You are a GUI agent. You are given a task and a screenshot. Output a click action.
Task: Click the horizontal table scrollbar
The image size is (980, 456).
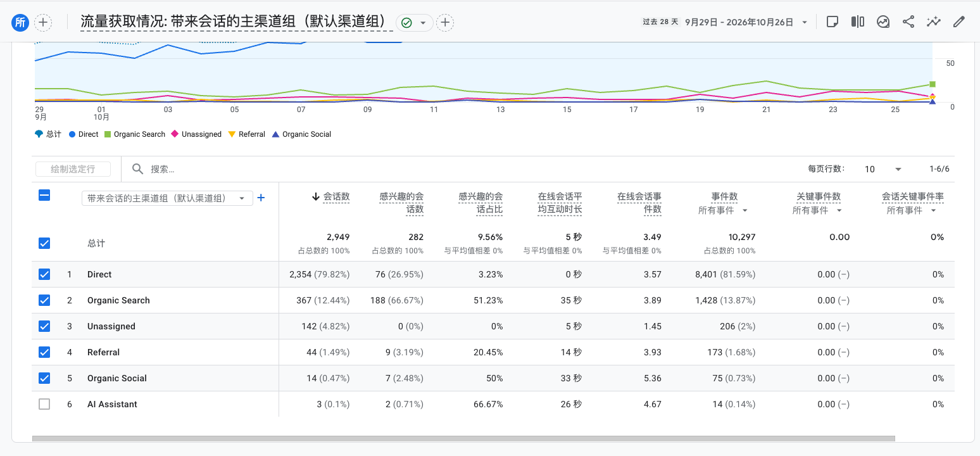(x=463, y=438)
